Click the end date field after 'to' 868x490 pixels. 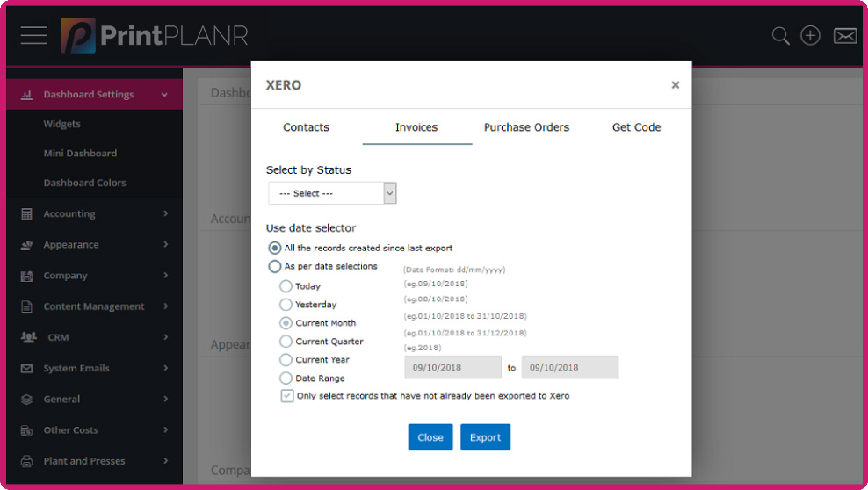click(570, 367)
